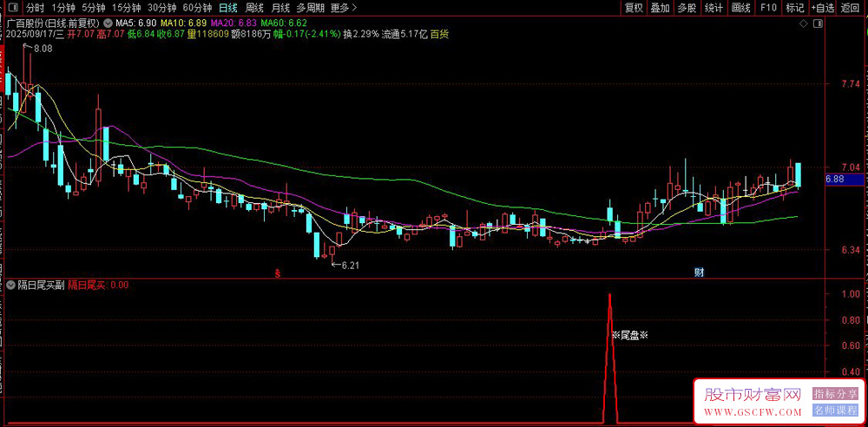The width and height of the screenshot is (868, 427).
Task: Click the 6.34 price axis label
Action: point(849,250)
